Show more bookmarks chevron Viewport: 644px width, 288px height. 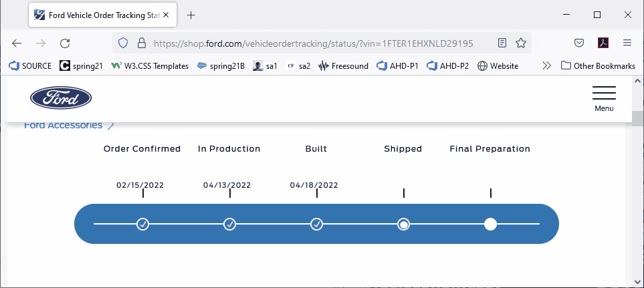tap(546, 65)
